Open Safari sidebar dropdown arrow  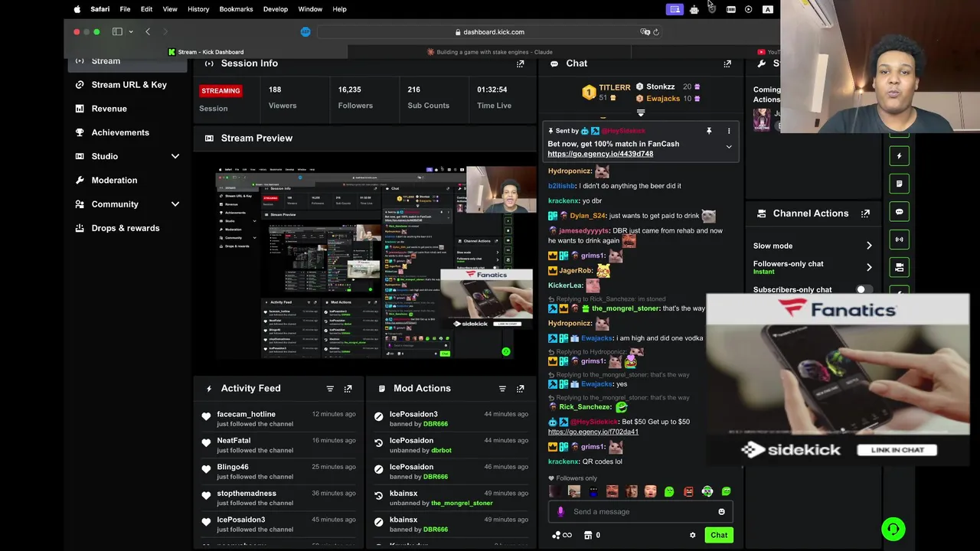click(x=131, y=32)
